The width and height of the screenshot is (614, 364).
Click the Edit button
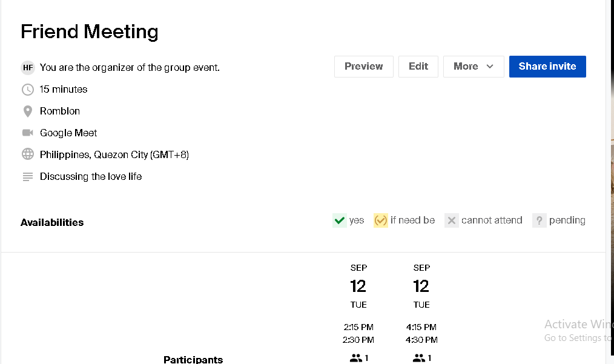[418, 67]
